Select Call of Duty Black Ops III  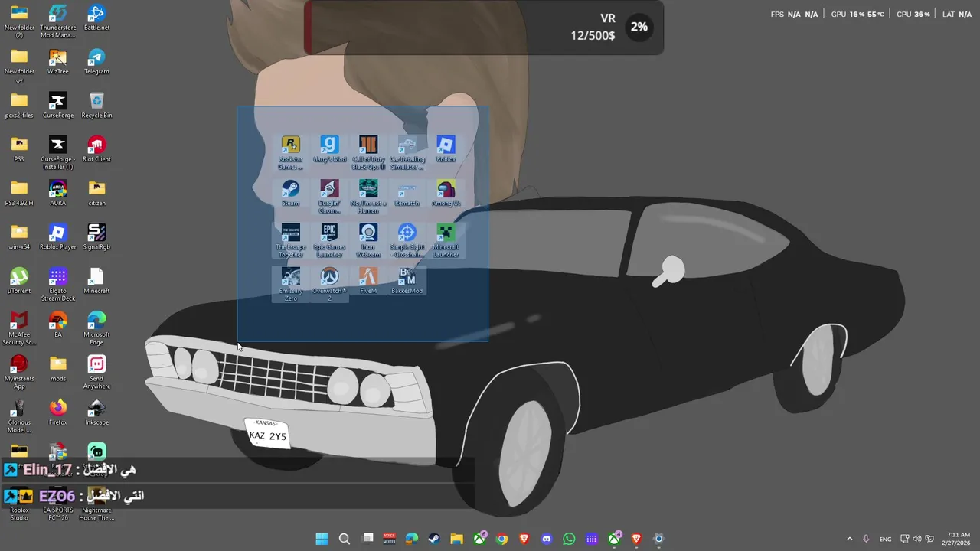(368, 152)
